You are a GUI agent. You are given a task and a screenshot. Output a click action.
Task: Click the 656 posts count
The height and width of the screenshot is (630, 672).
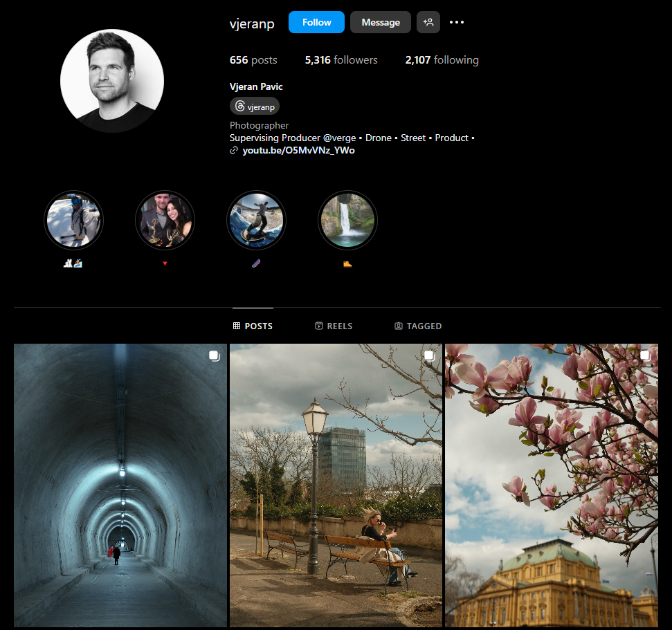coord(253,60)
